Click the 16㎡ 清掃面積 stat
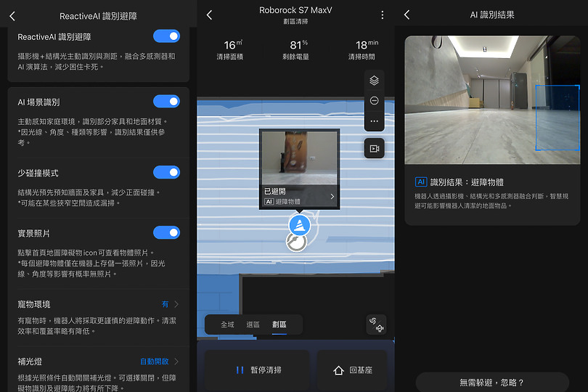The image size is (588, 392). click(x=230, y=50)
